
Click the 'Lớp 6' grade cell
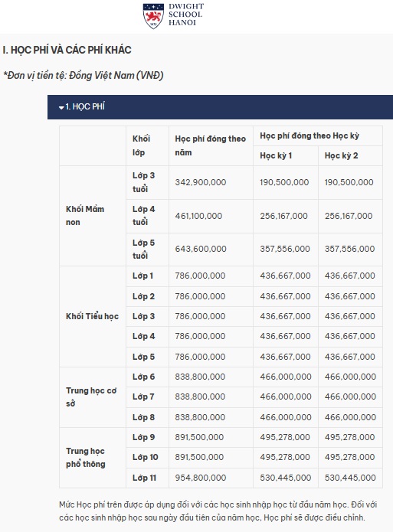pos(143,377)
